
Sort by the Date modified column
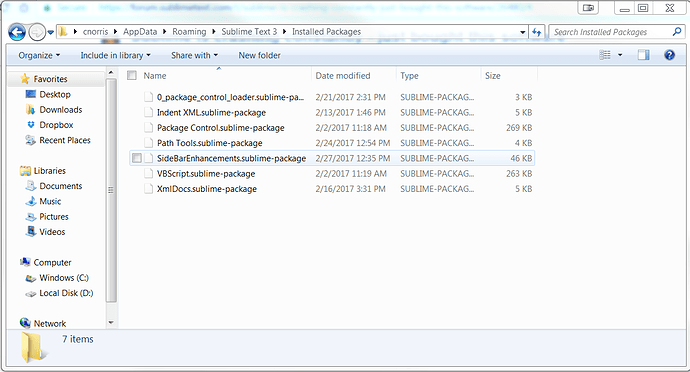(343, 76)
